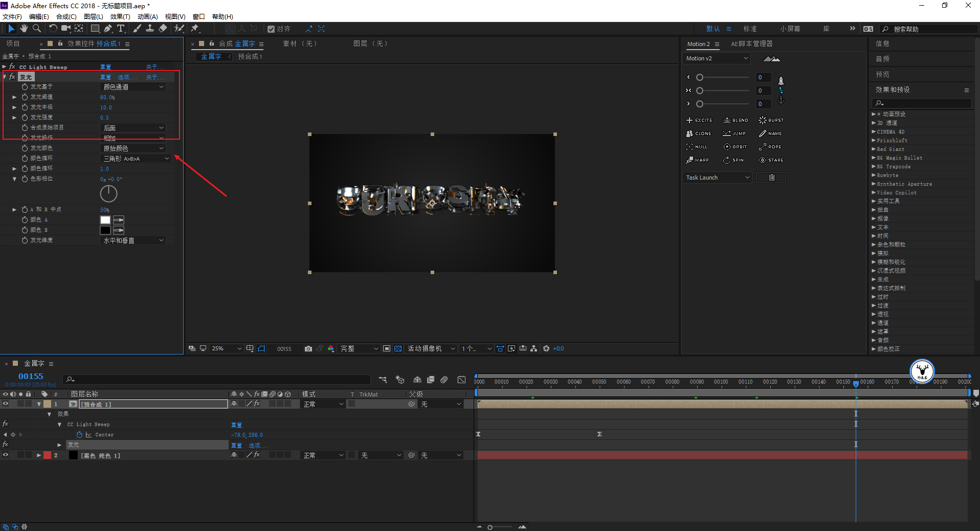Image resolution: width=980 pixels, height=531 pixels.
Task: Click the WARP tool in Motion panel
Action: [x=698, y=160]
